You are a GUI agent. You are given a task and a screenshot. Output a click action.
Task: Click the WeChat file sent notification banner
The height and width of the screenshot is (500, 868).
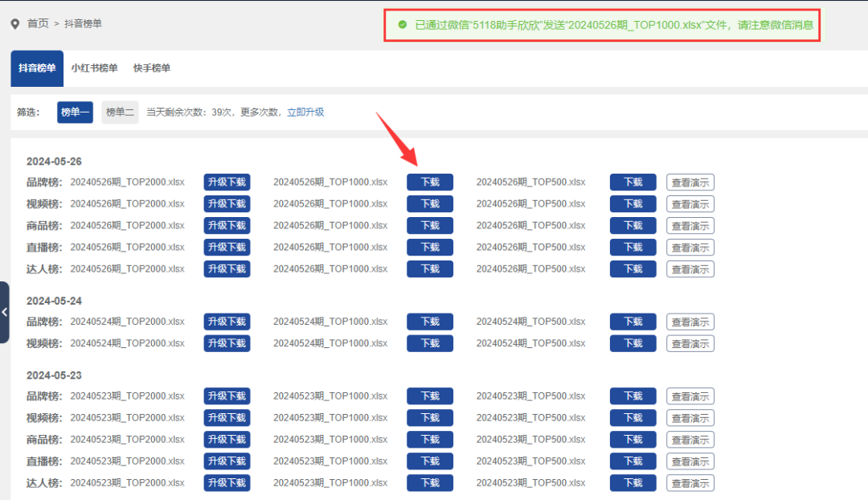click(602, 25)
